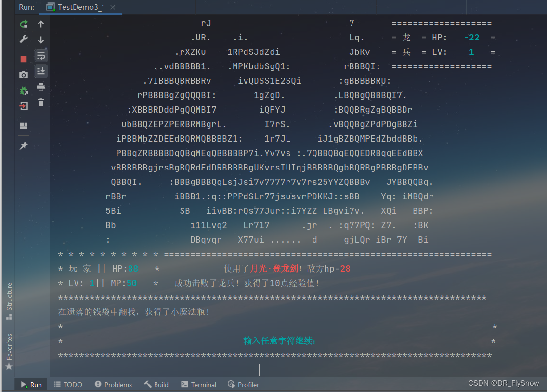Click the Favorites star icon

pyautogui.click(x=9, y=366)
